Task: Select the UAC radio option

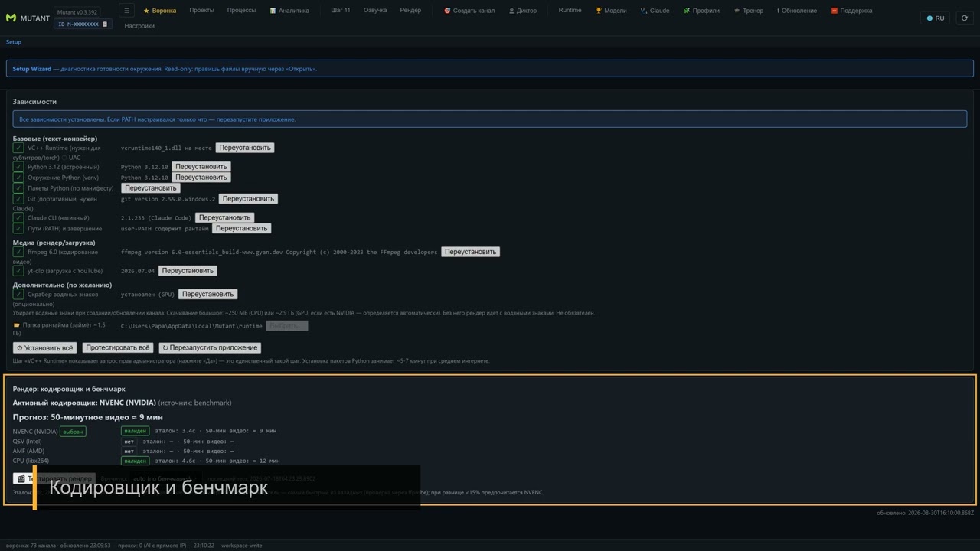Action: tap(64, 158)
